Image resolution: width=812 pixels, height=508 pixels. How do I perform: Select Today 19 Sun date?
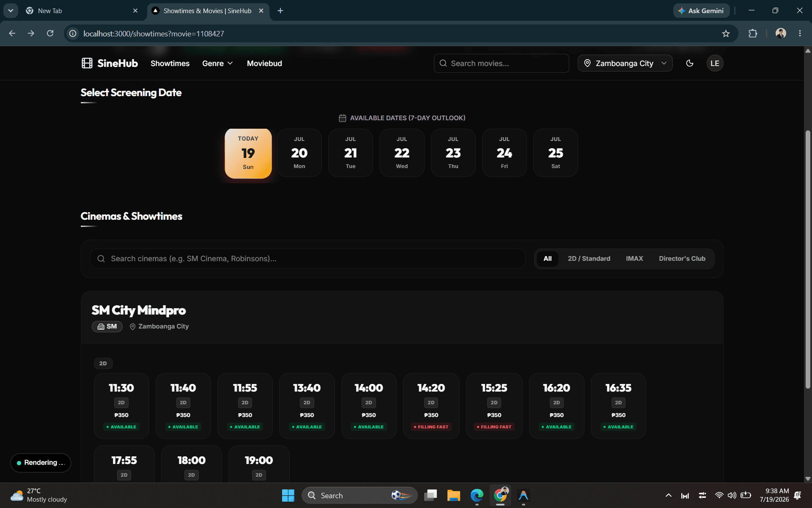coord(248,153)
